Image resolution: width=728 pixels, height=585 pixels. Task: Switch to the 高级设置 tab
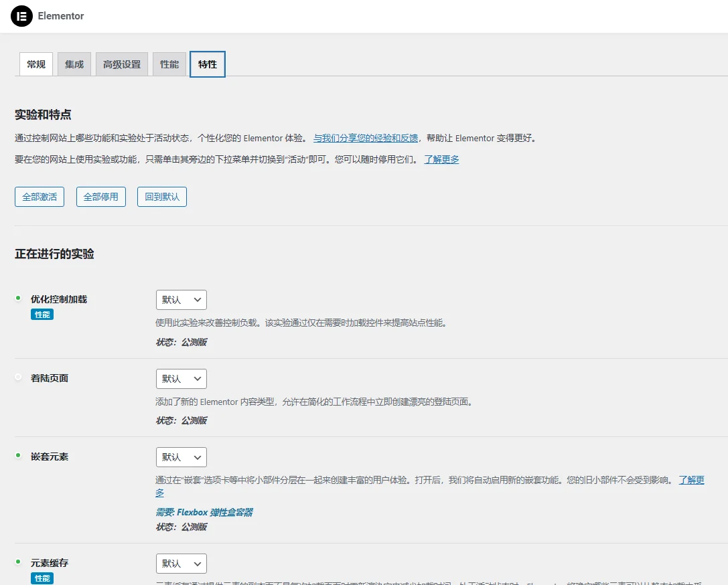(x=121, y=64)
